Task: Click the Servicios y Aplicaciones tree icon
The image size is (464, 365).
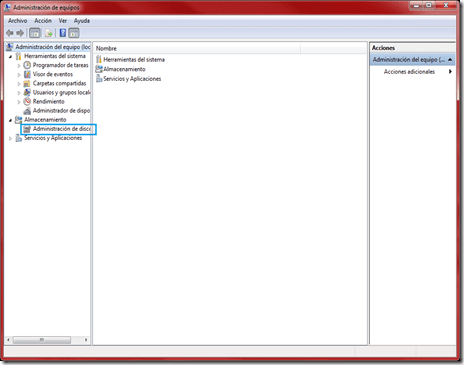Action: click(19, 138)
